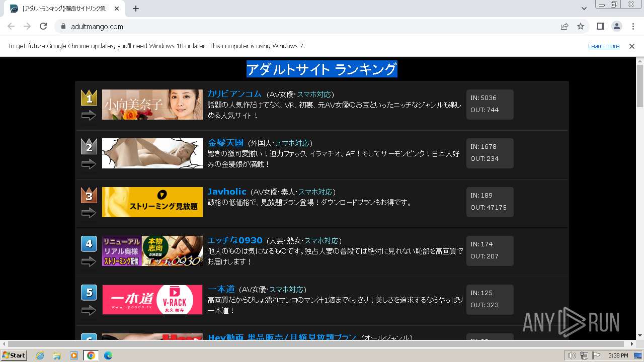Open File Explorer from taskbar

pos(57,355)
